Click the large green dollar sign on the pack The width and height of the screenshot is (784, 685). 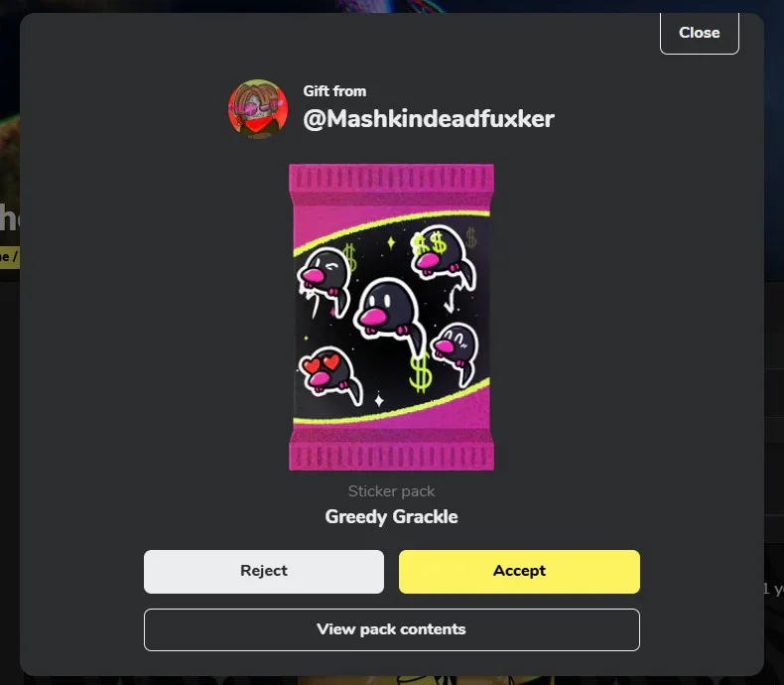[420, 373]
